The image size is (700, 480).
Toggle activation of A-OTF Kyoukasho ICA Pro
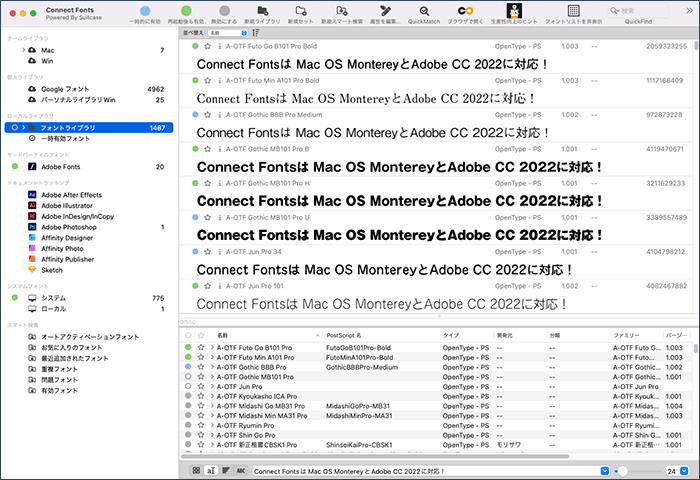click(x=188, y=396)
